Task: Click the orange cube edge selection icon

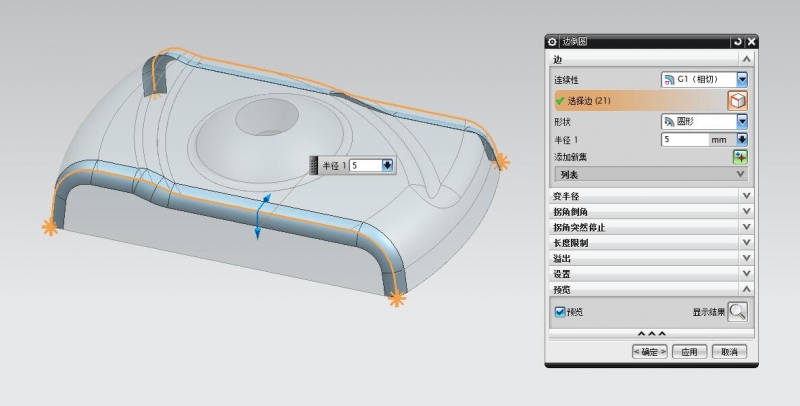Action: [x=738, y=100]
